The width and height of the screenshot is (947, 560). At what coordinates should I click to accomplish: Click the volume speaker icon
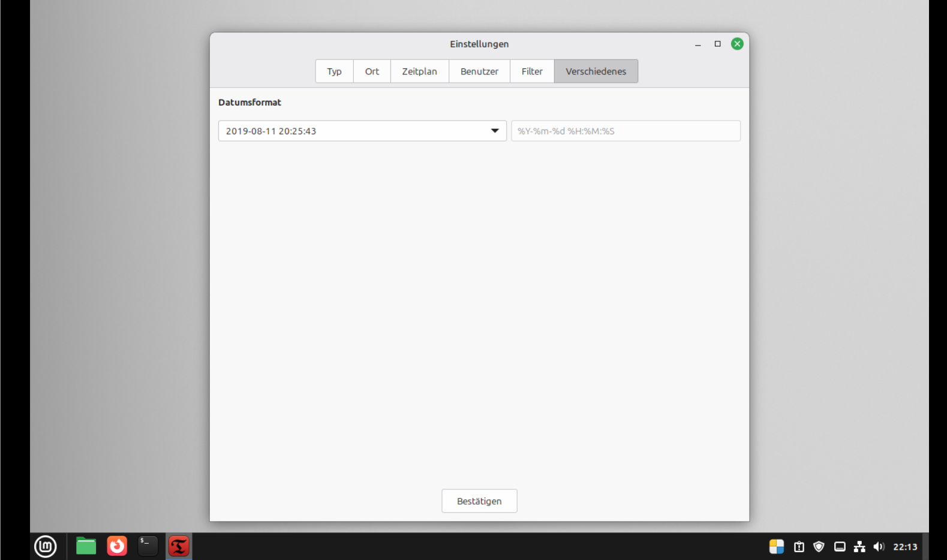tap(879, 546)
